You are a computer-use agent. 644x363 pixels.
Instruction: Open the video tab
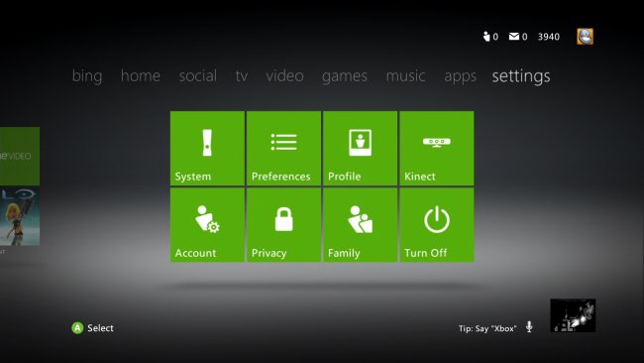click(284, 75)
